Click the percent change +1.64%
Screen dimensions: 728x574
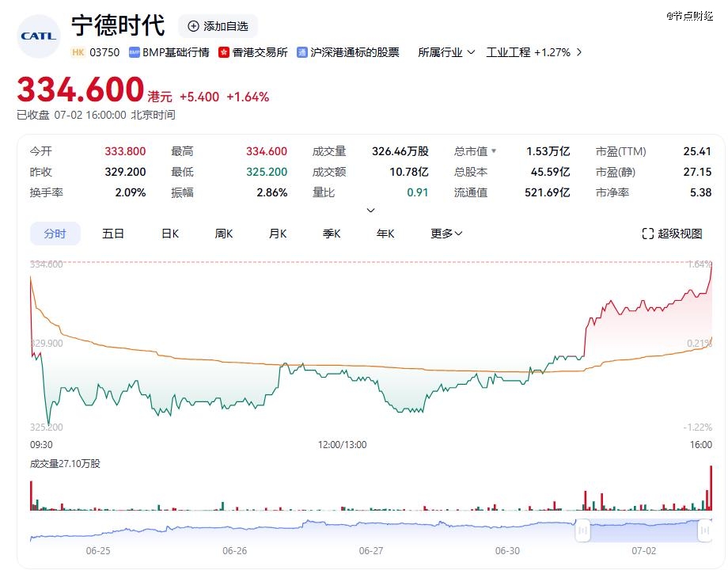pyautogui.click(x=248, y=97)
